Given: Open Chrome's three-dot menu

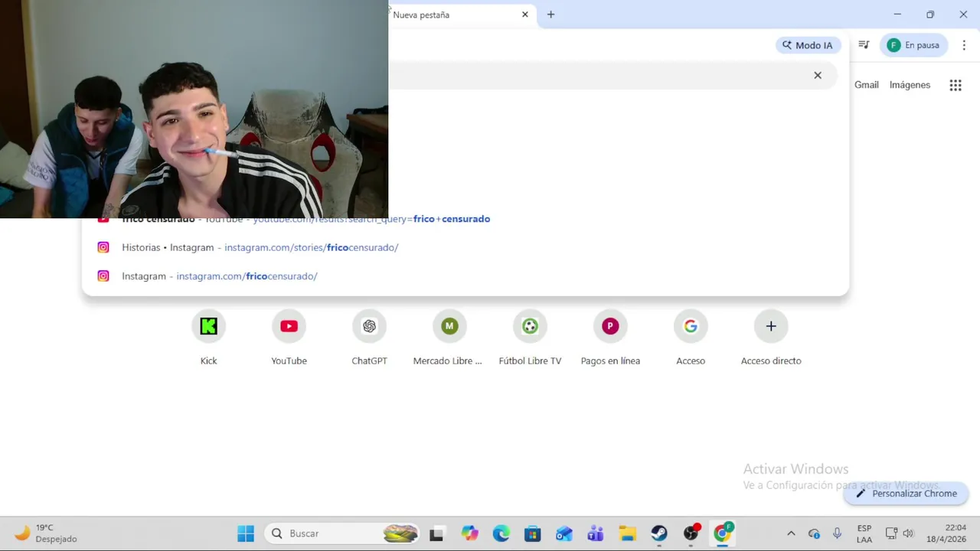Looking at the screenshot, I should 964,45.
